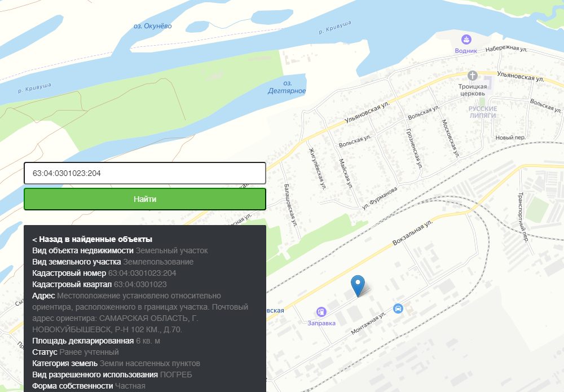The image size is (564, 392).
Task: Click the Монтажная ул. street label
Action: (368, 323)
